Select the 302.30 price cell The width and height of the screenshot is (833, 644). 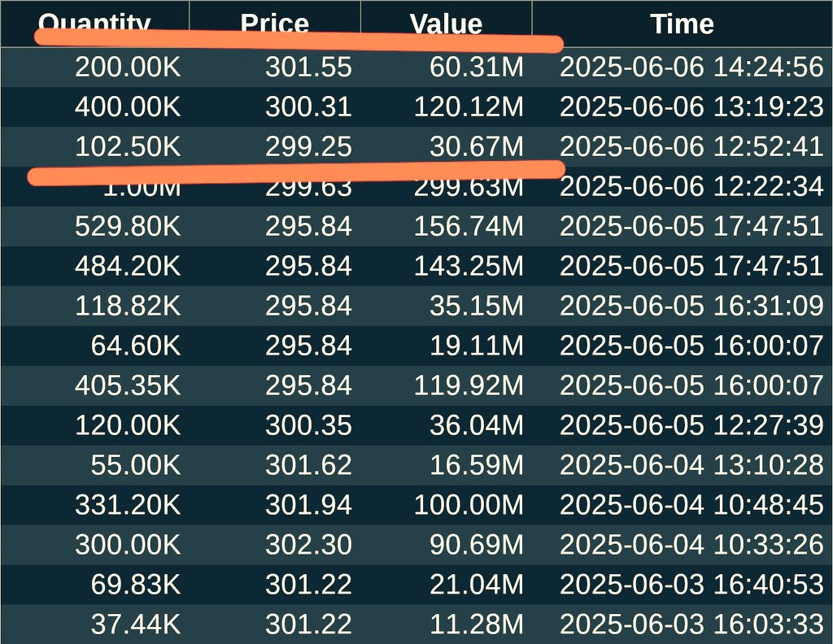click(308, 545)
